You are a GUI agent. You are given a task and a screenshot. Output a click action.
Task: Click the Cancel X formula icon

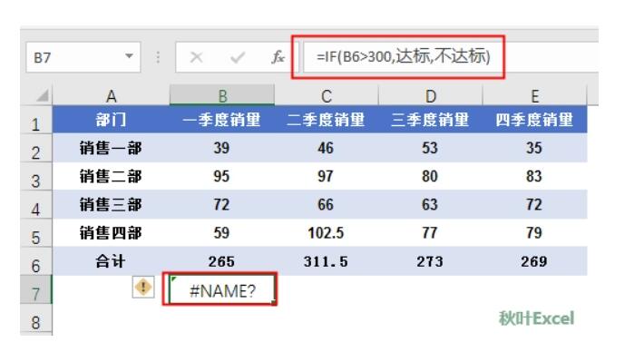[x=196, y=57]
